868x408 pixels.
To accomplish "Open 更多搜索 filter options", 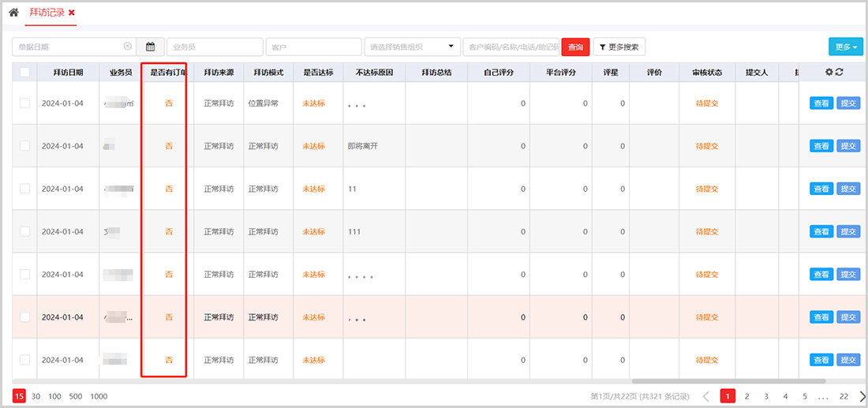I will coord(619,47).
